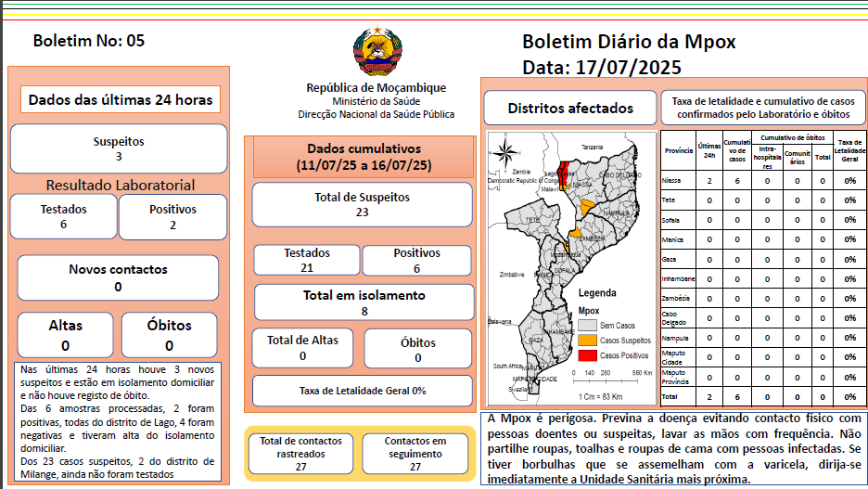Screen dimensions: 868x489
Task: Click the 'Boletim Diário da Mpox' title
Action: (x=629, y=42)
